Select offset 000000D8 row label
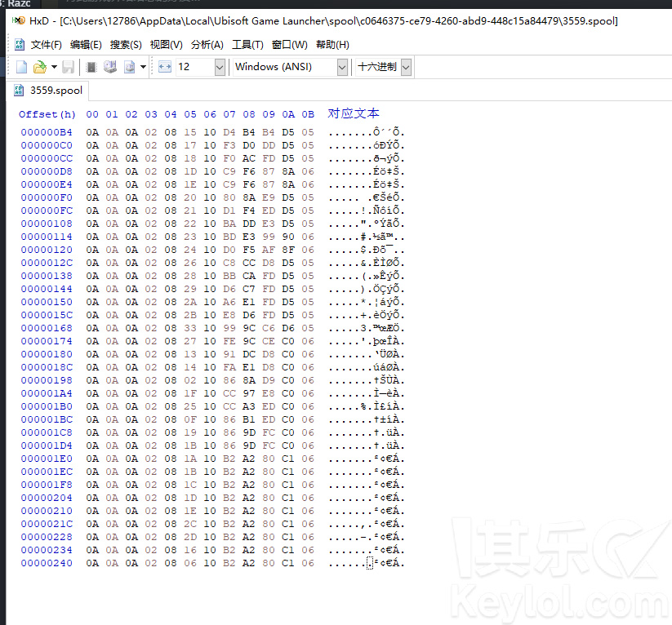Viewport: 672px width, 625px height. pyautogui.click(x=47, y=171)
